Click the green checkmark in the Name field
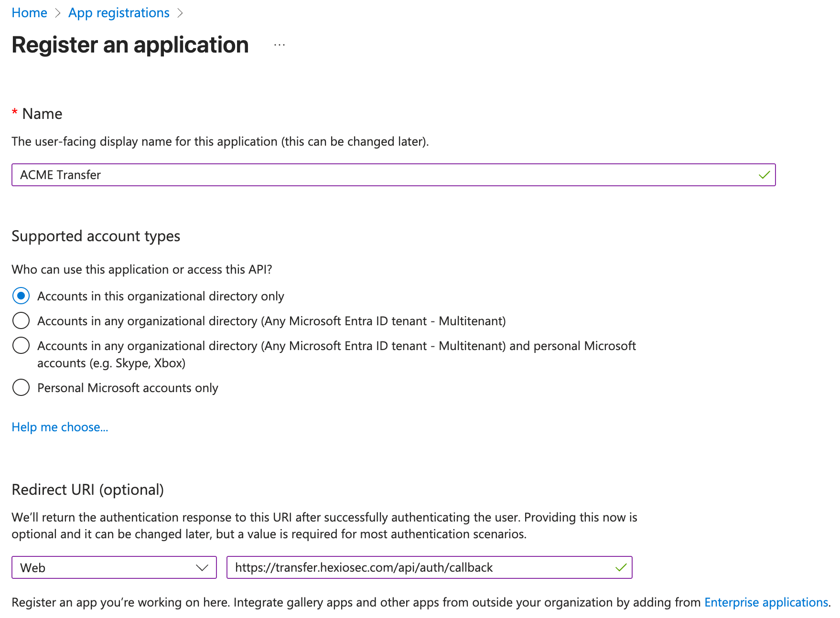This screenshot has height=618, width=840. (x=764, y=175)
